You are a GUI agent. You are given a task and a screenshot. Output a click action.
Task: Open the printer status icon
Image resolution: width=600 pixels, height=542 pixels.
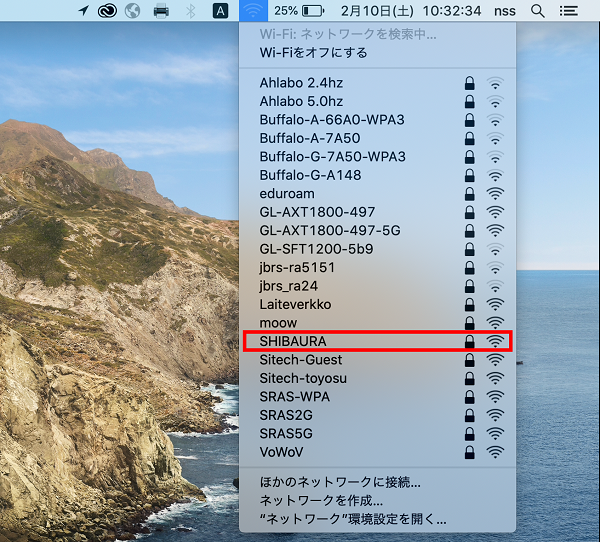point(161,11)
